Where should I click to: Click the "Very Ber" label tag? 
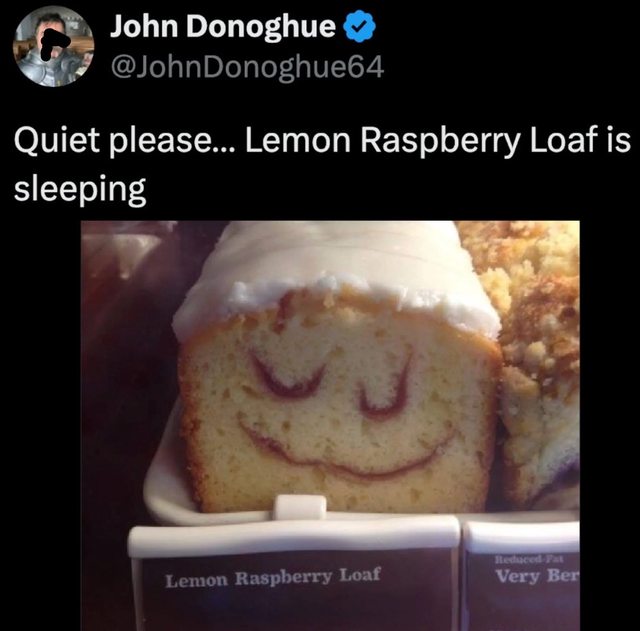tap(537, 576)
